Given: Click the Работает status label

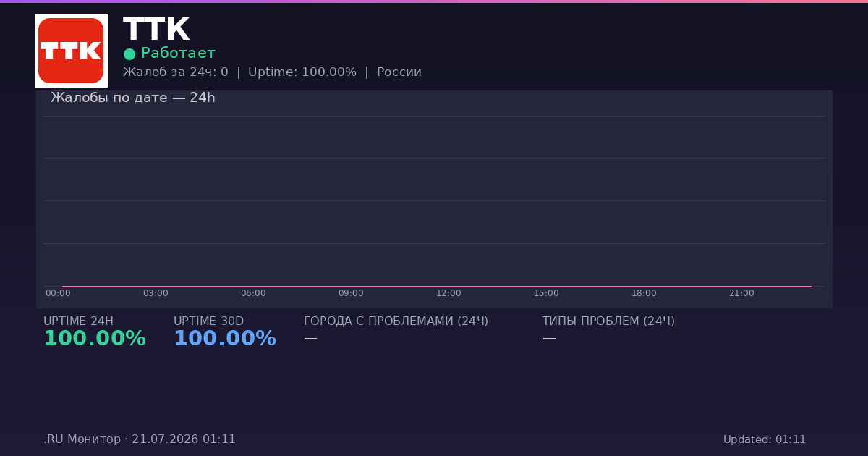Looking at the screenshot, I should pos(178,53).
